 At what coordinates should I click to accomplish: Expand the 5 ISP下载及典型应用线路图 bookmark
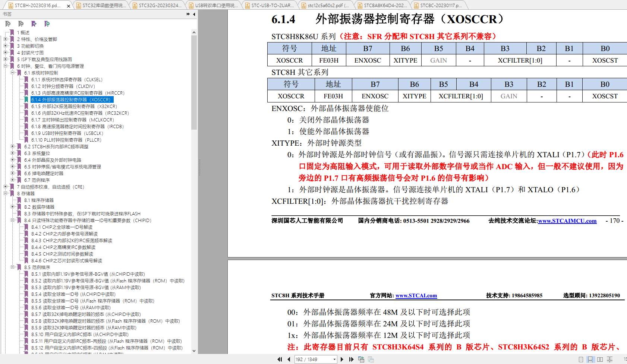tap(6, 59)
